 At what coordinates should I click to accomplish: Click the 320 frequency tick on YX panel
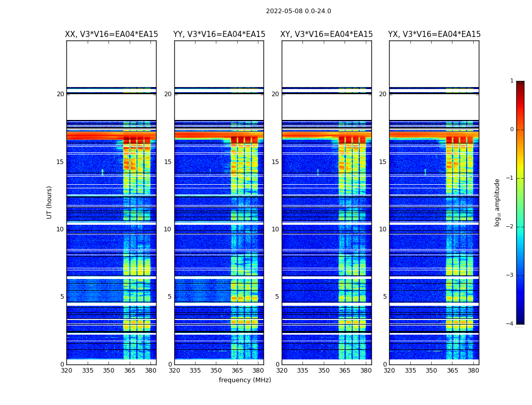[389, 371]
